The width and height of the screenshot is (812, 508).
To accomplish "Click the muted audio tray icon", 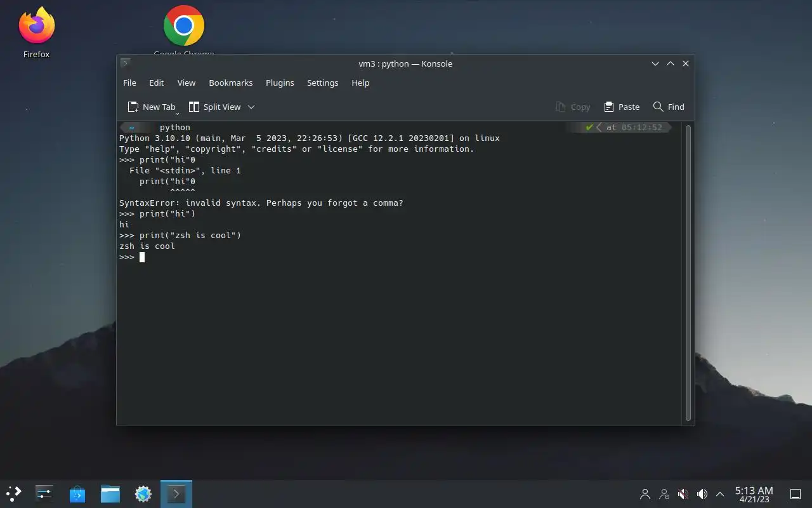I will coord(683,493).
